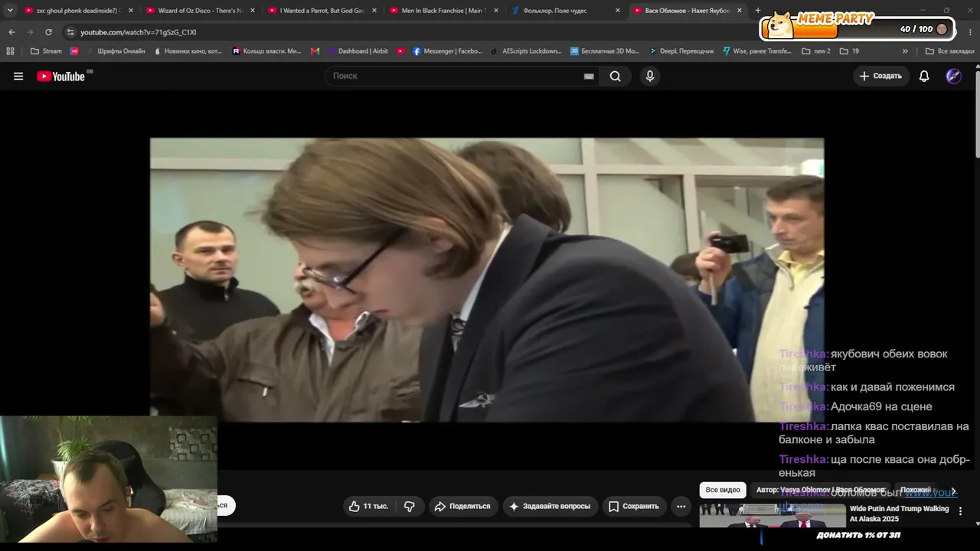Open the YouTube guide hamburger menu
This screenshot has height=551, width=980.
tap(18, 77)
